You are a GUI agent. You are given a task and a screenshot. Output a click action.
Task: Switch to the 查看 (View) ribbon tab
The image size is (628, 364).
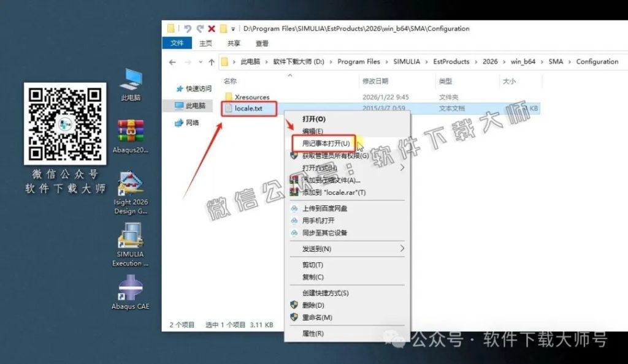262,43
